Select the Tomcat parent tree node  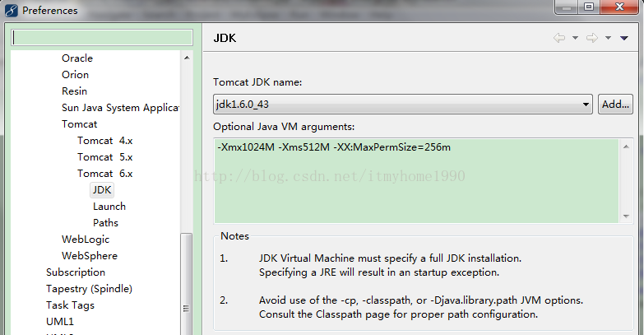coord(79,124)
